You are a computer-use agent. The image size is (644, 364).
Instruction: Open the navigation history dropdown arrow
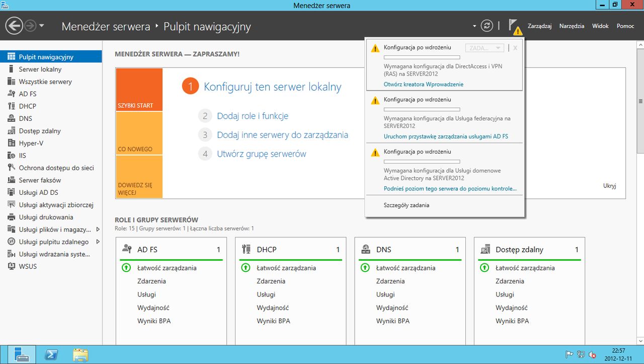point(42,26)
